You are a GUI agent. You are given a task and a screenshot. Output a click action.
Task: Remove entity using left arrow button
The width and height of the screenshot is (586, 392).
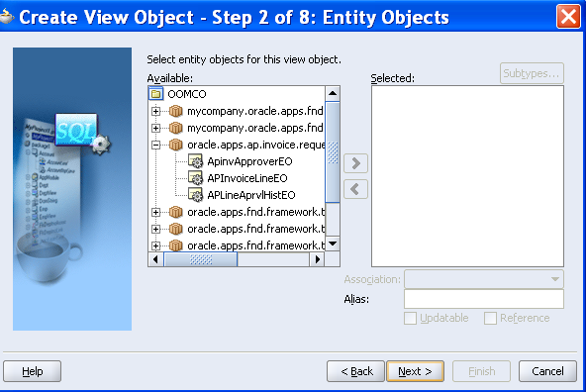tap(355, 189)
